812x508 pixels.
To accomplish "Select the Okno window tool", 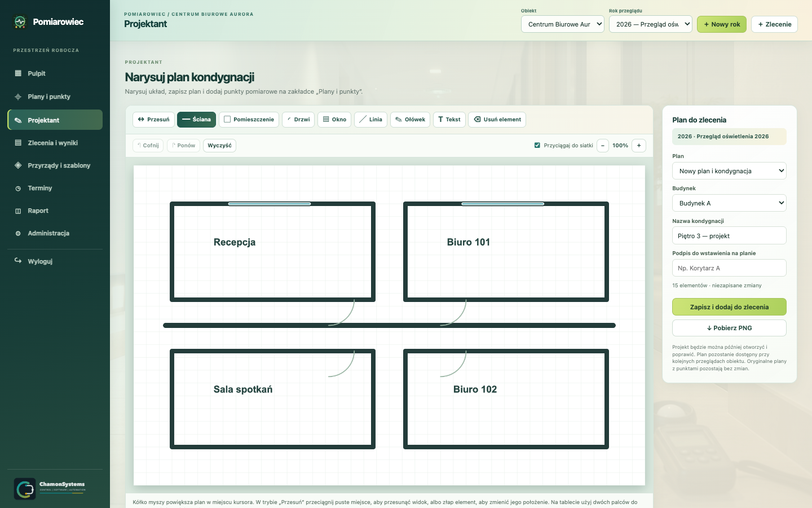I will (334, 120).
